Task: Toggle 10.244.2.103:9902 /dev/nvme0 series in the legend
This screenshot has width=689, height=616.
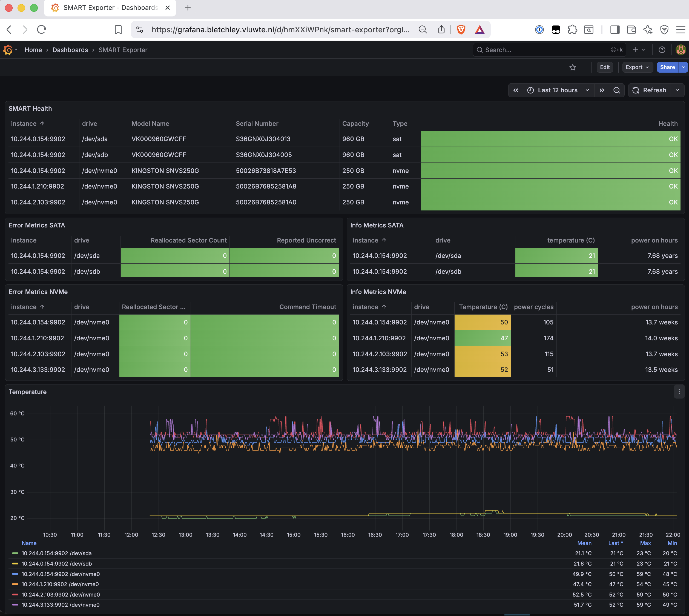Action: tap(61, 595)
